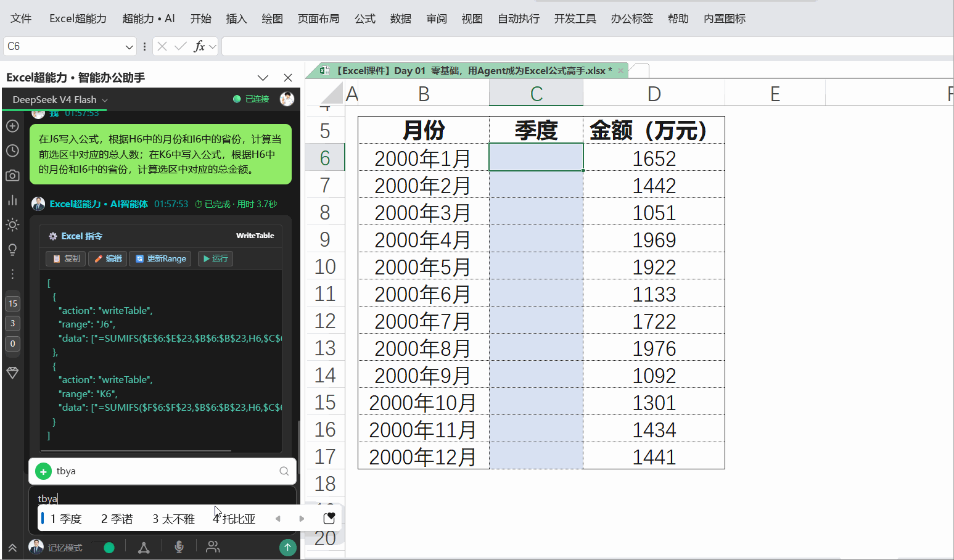Choose IME candidate 1 季度
954x560 pixels.
(66, 519)
